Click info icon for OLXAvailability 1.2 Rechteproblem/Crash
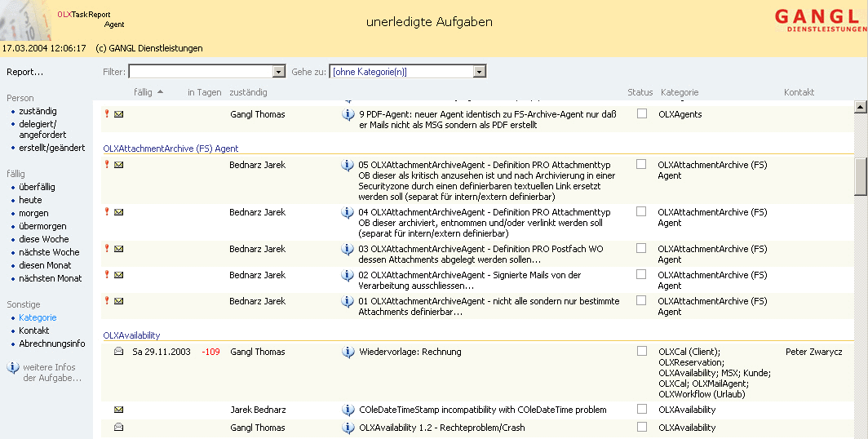This screenshot has width=868, height=439. [x=348, y=428]
